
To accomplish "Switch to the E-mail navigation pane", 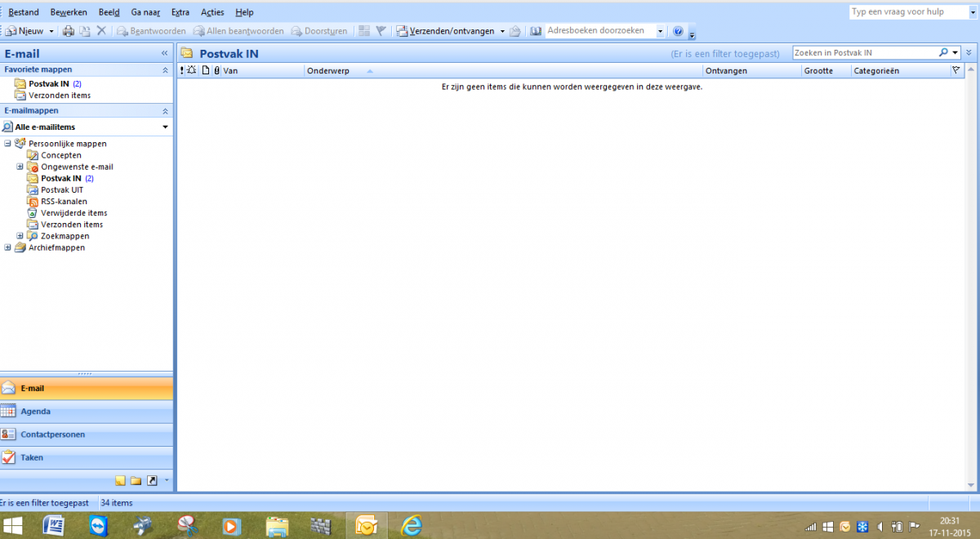I will 87,389.
